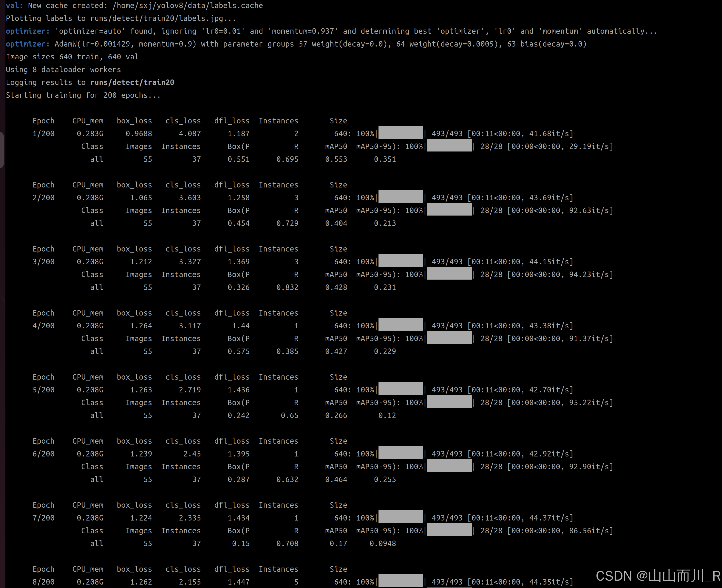Select mAP50-95 value 0.351
The height and width of the screenshot is (588, 722).
(385, 160)
